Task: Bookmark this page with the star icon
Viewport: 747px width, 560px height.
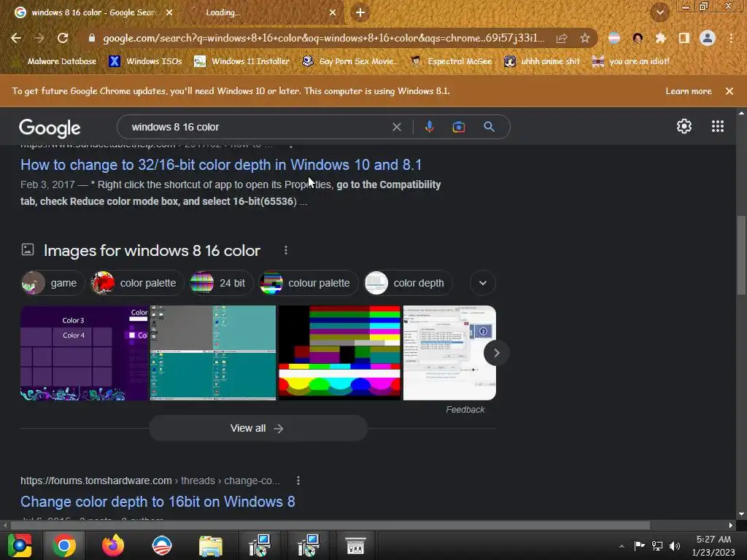Action: 585,38
